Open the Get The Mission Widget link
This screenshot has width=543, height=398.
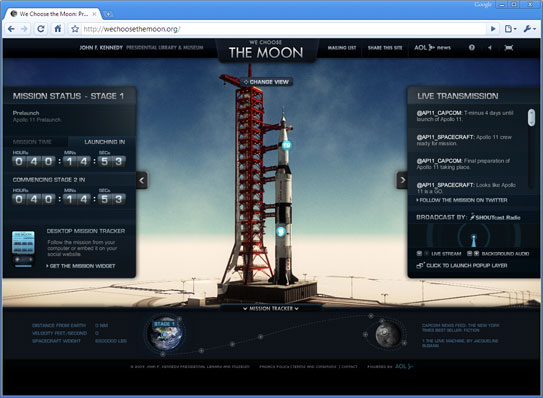pos(81,266)
